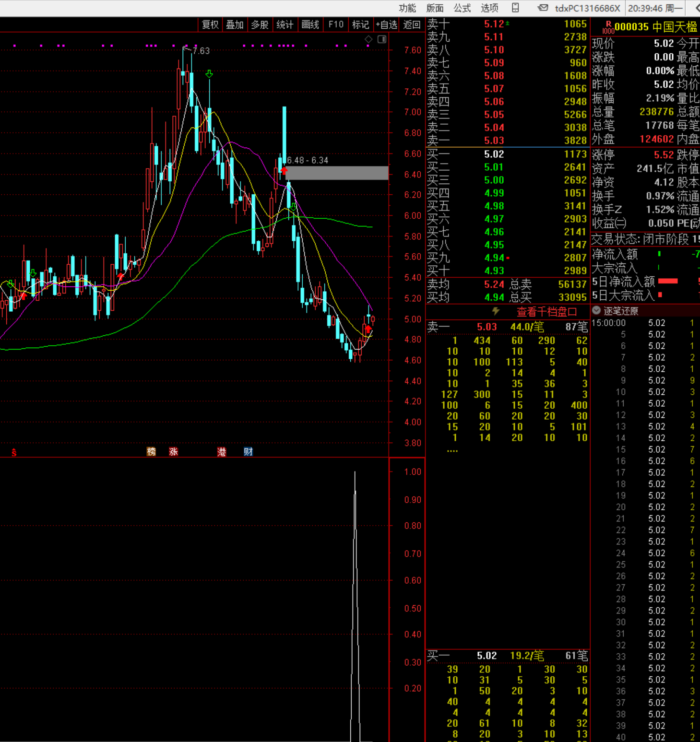Click the 返回 button

pos(412,24)
